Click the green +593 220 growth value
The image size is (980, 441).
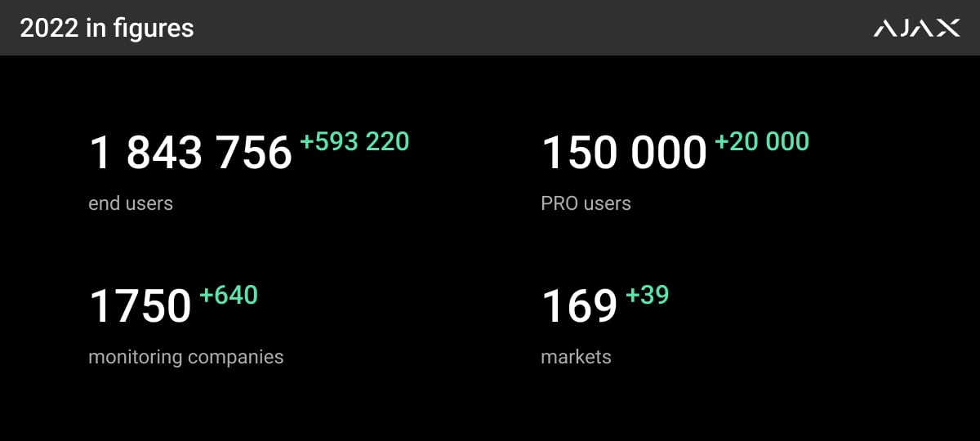(354, 142)
